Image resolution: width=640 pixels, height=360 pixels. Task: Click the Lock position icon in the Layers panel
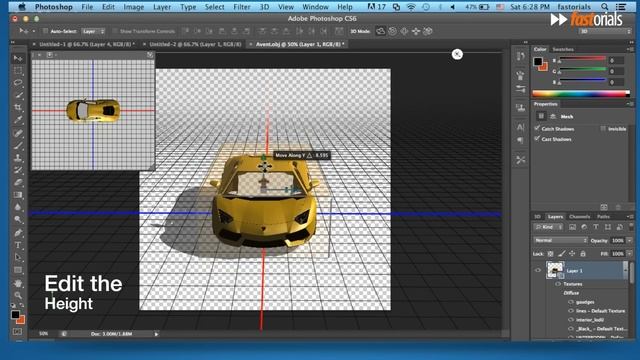coord(572,254)
